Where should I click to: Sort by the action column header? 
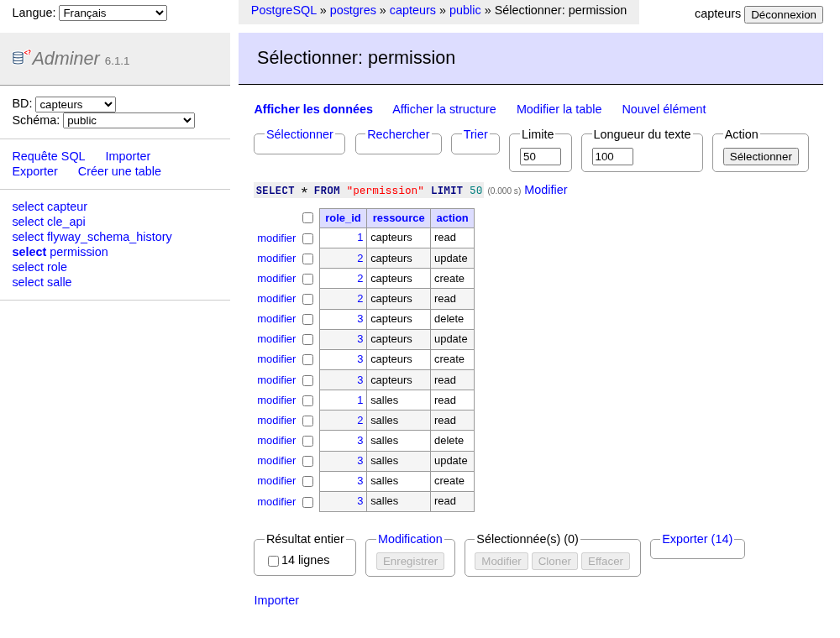452,217
